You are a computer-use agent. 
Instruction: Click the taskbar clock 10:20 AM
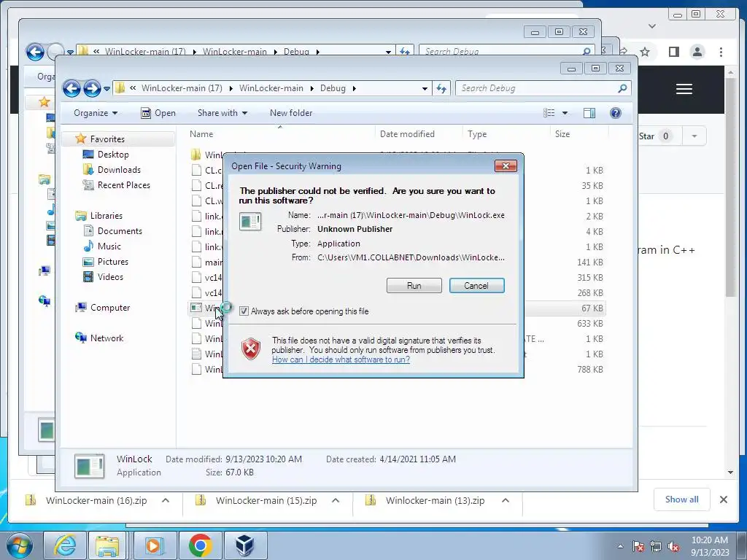click(710, 540)
